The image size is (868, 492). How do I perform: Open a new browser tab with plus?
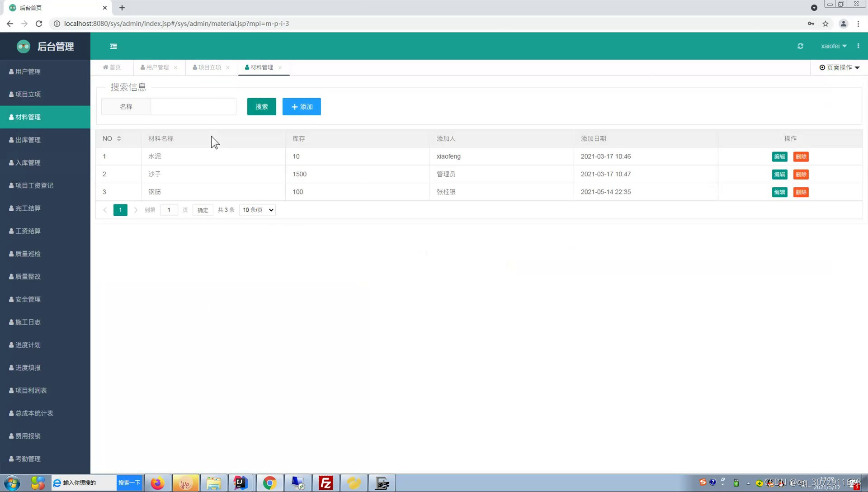[x=122, y=8]
